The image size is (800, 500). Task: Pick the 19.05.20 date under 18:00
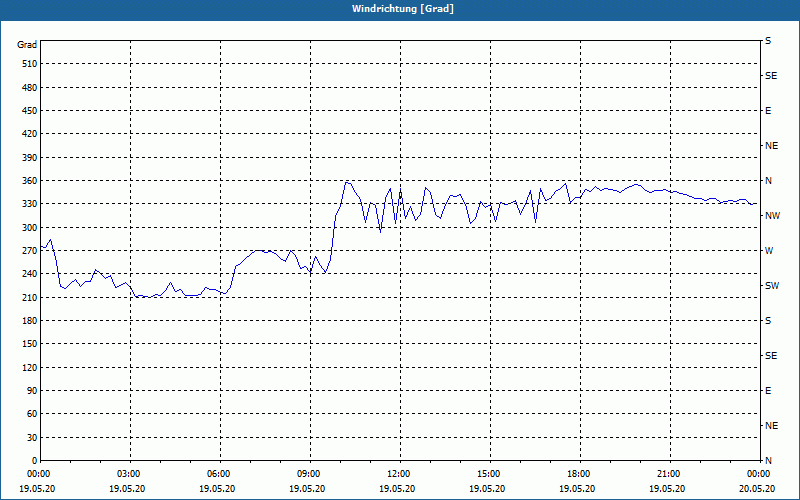(577, 488)
